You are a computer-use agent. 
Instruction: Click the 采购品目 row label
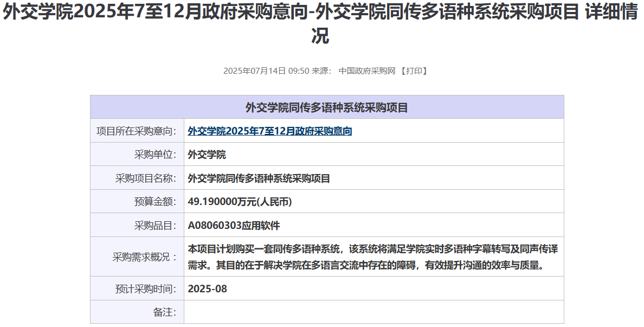pos(155,226)
